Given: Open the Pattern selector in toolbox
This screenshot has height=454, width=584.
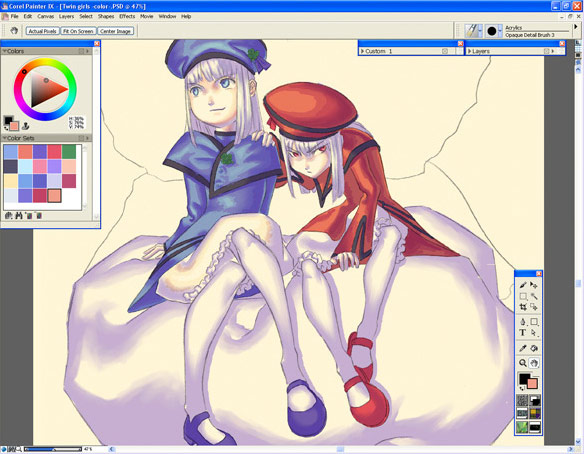Looking at the screenshot, I should coord(522,413).
